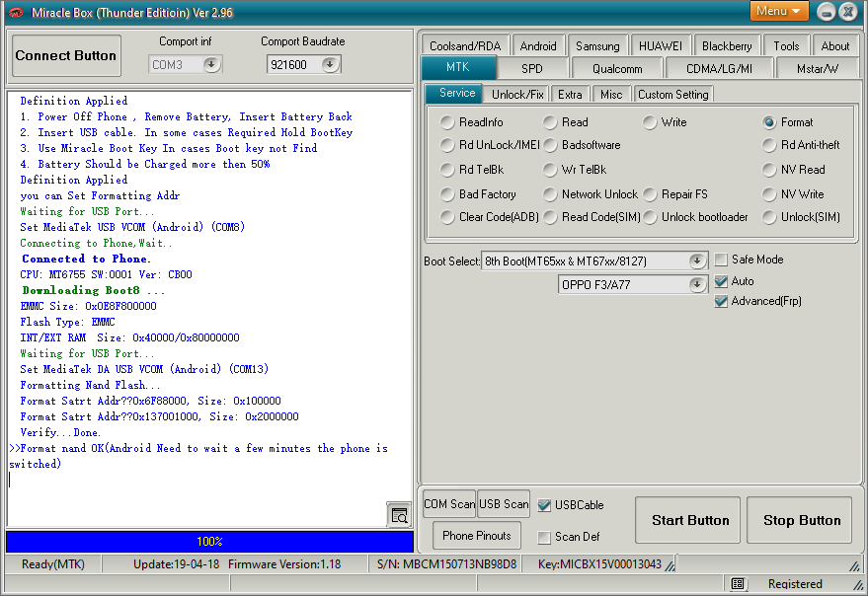This screenshot has height=596, width=868.
Task: Switch to the Blackberry tab
Action: 726,46
